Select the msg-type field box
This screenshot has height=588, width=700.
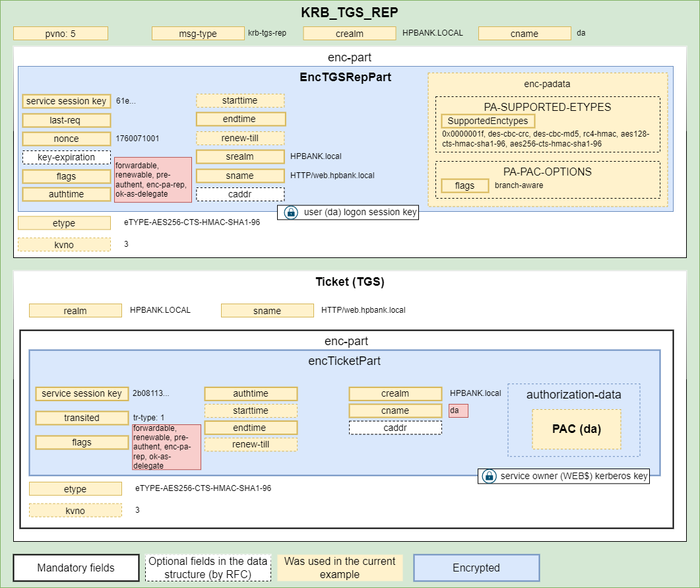point(198,34)
